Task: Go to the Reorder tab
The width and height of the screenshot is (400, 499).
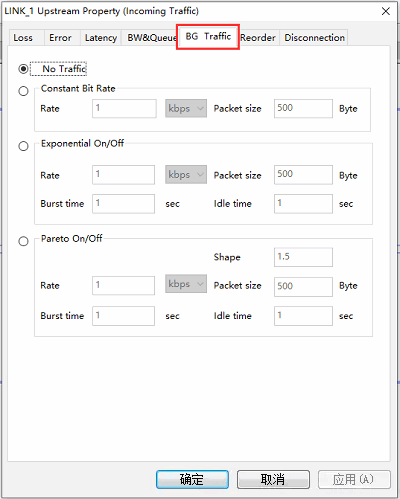Action: pos(258,38)
